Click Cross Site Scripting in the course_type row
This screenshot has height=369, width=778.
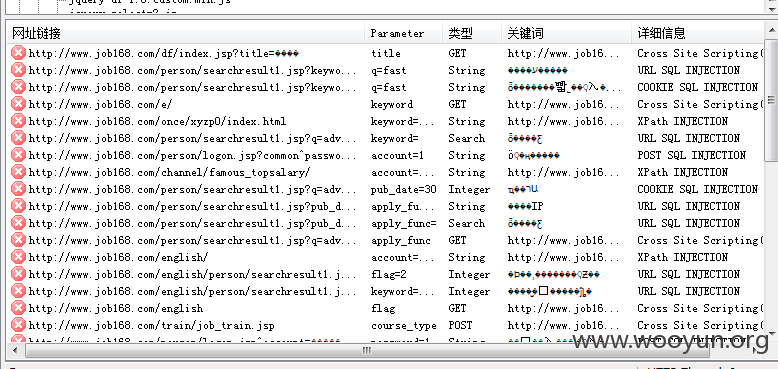(701, 325)
